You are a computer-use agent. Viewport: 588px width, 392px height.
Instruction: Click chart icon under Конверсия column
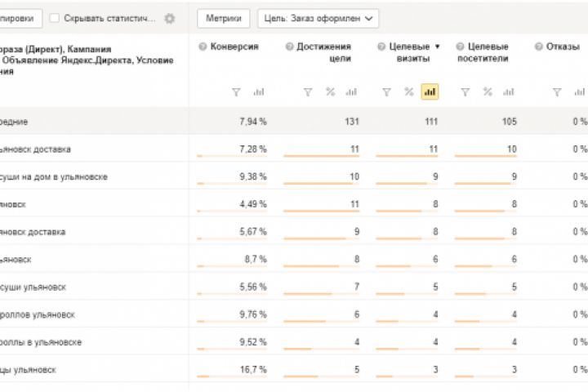pos(259,92)
